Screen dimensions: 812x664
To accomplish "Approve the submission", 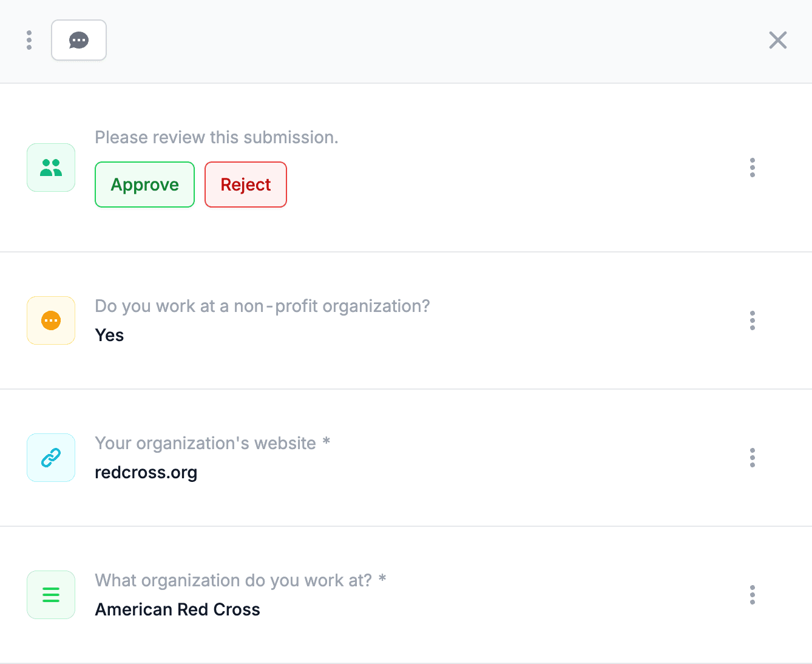I will pyautogui.click(x=144, y=185).
